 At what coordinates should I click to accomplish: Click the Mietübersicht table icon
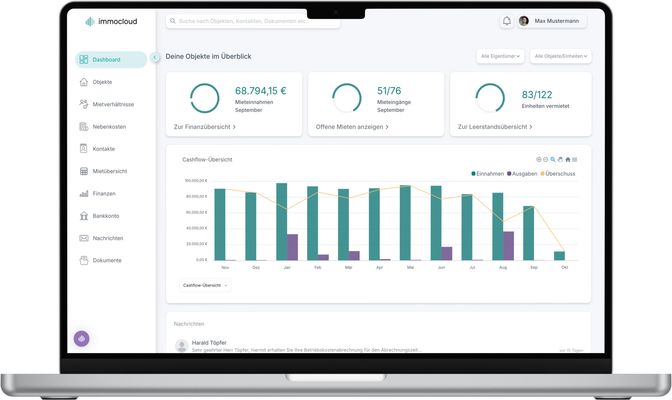tap(84, 171)
